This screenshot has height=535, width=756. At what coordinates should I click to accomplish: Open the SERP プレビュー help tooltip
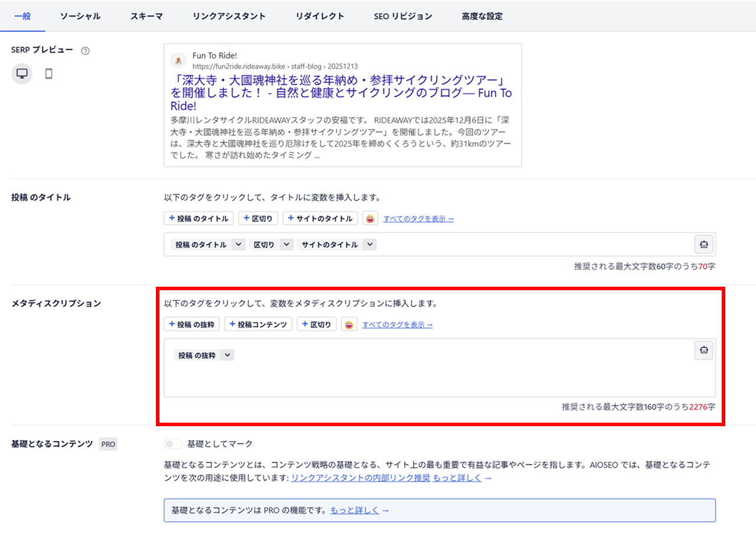point(85,51)
